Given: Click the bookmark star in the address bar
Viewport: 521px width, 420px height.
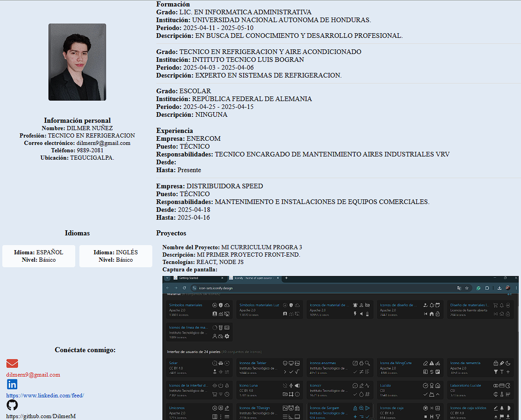Looking at the screenshot, I should [x=467, y=288].
